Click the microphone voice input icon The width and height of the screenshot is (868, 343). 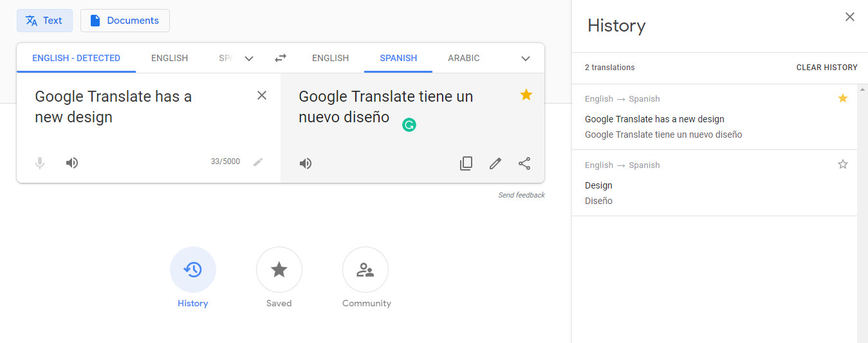(x=40, y=163)
